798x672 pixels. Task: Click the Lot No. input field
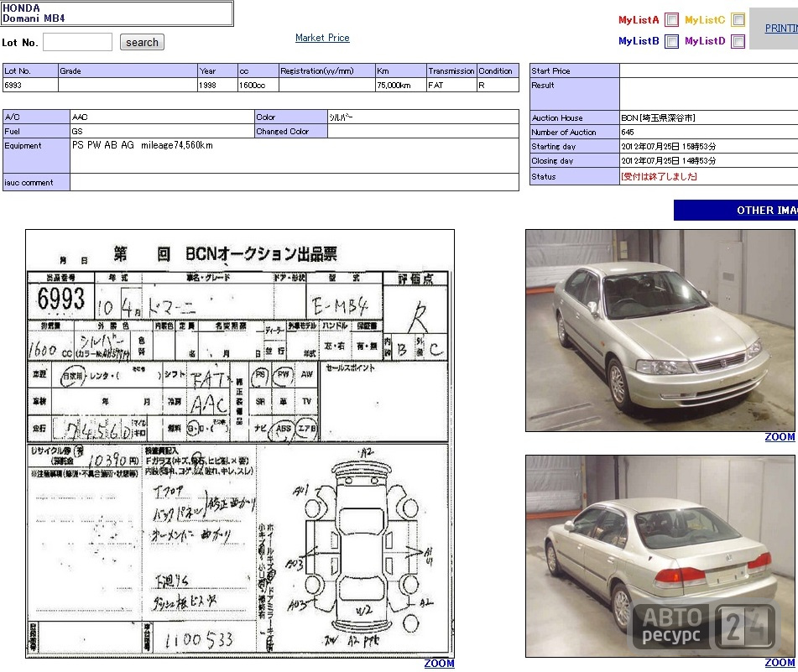tap(77, 42)
